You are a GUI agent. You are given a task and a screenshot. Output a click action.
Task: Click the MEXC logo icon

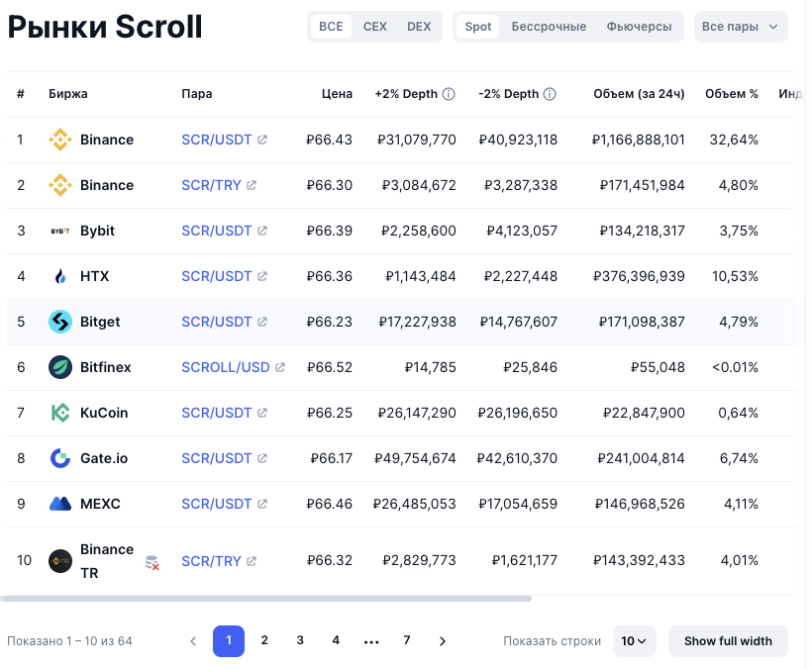coord(60,504)
